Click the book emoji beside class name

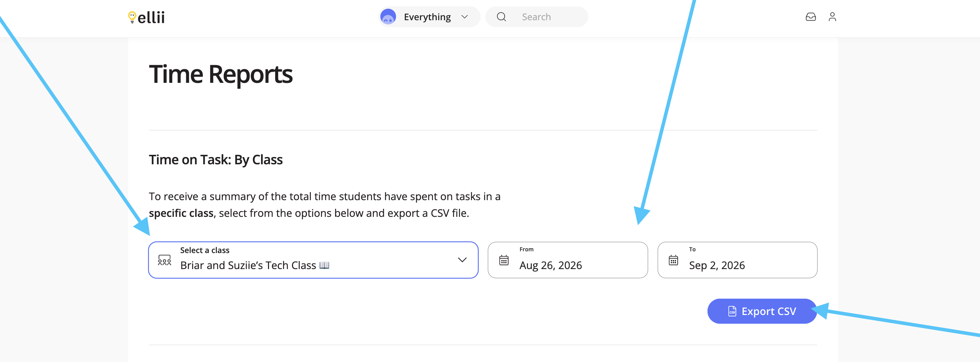point(324,265)
